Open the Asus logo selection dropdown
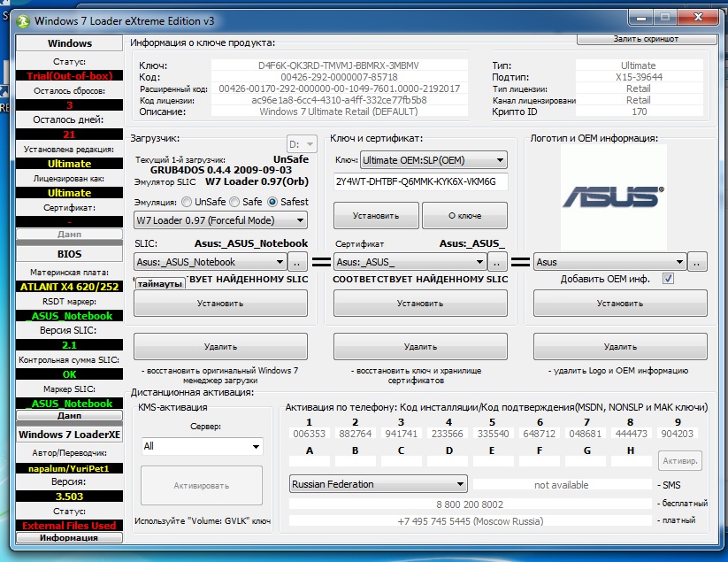Screen dimensions: 728x562 609,262
